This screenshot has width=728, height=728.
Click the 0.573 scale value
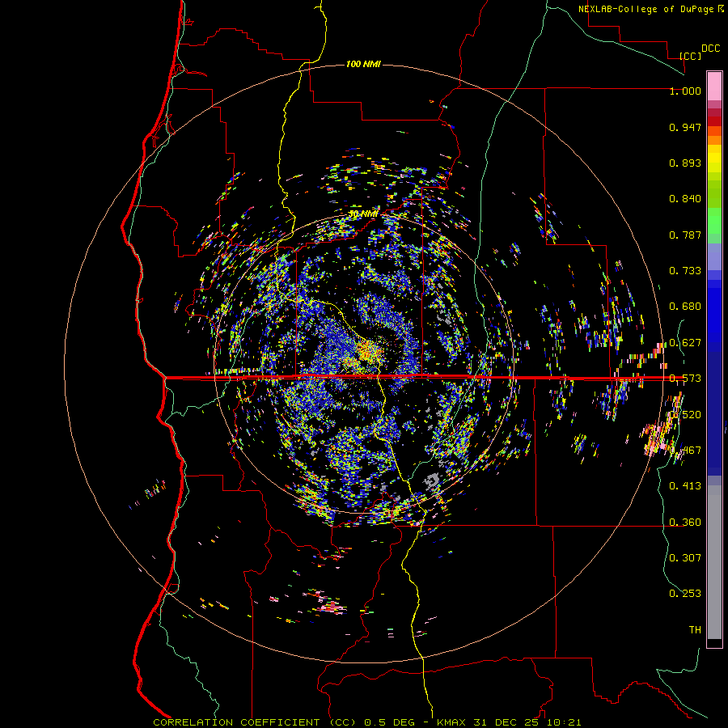(685, 379)
